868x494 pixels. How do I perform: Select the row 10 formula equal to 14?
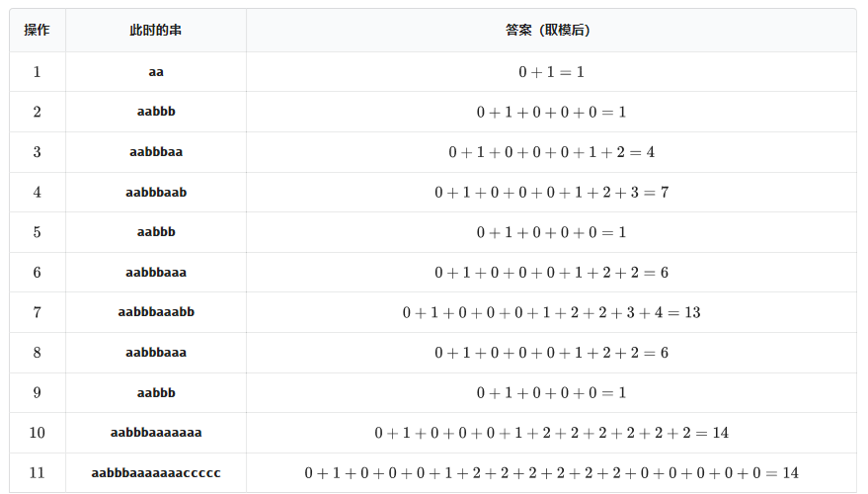[x=551, y=433]
